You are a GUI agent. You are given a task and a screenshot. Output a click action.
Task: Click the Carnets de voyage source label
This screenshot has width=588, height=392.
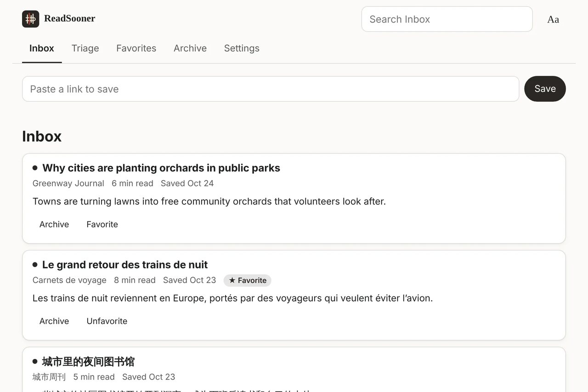click(x=69, y=280)
